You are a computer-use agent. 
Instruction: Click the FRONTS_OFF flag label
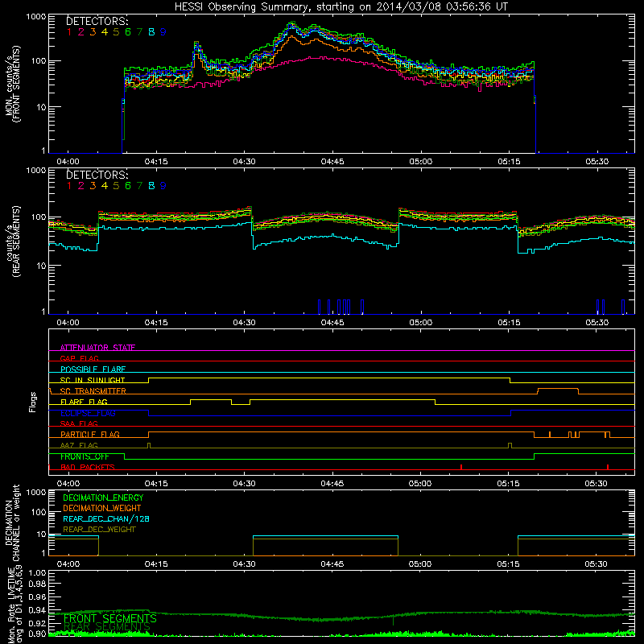click(x=85, y=456)
